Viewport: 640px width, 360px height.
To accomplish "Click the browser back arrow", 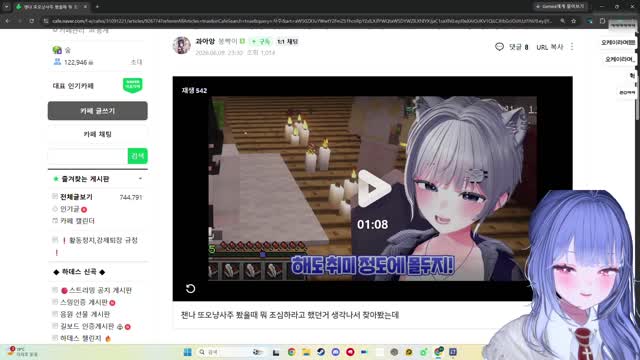I will [x=7, y=21].
